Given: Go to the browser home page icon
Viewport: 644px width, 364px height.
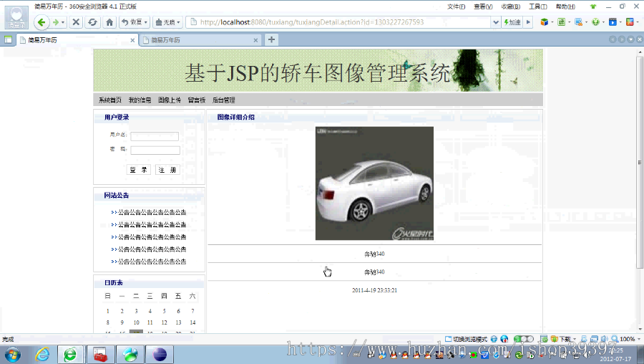Looking at the screenshot, I should (x=109, y=22).
